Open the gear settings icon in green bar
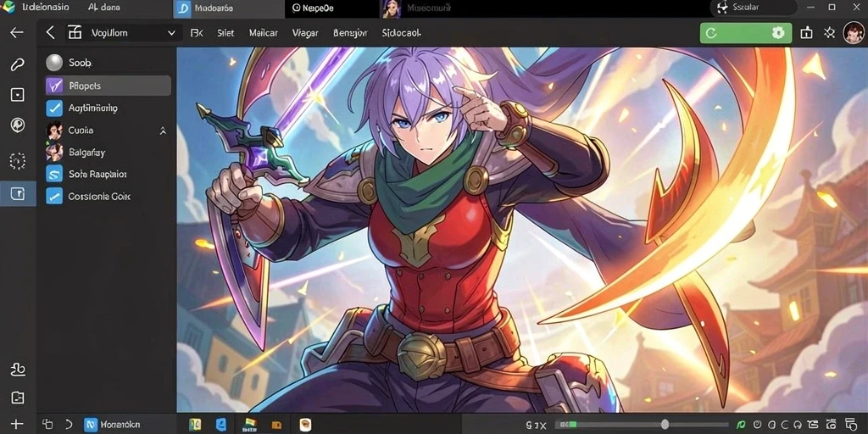This screenshot has height=434, width=868. [x=778, y=33]
